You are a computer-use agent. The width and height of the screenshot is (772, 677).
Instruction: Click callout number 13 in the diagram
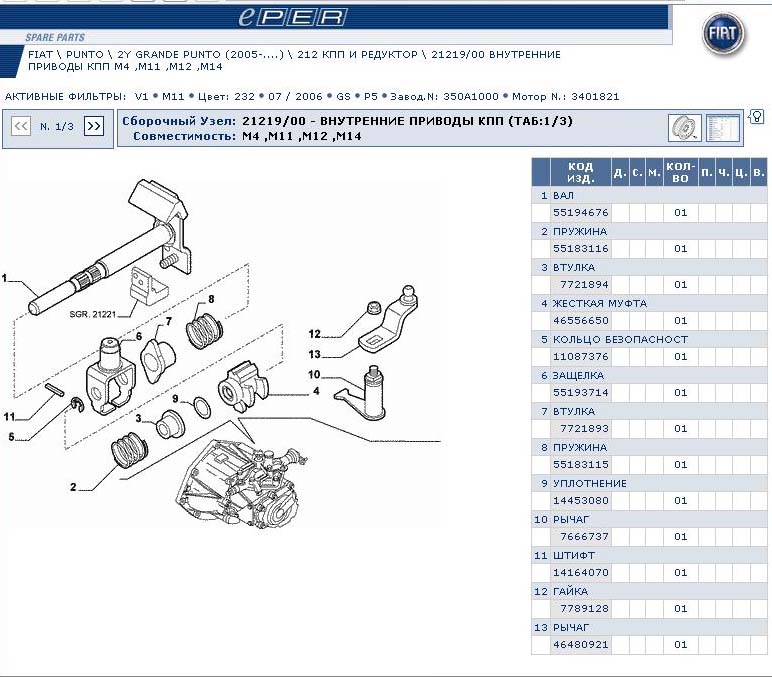click(314, 354)
